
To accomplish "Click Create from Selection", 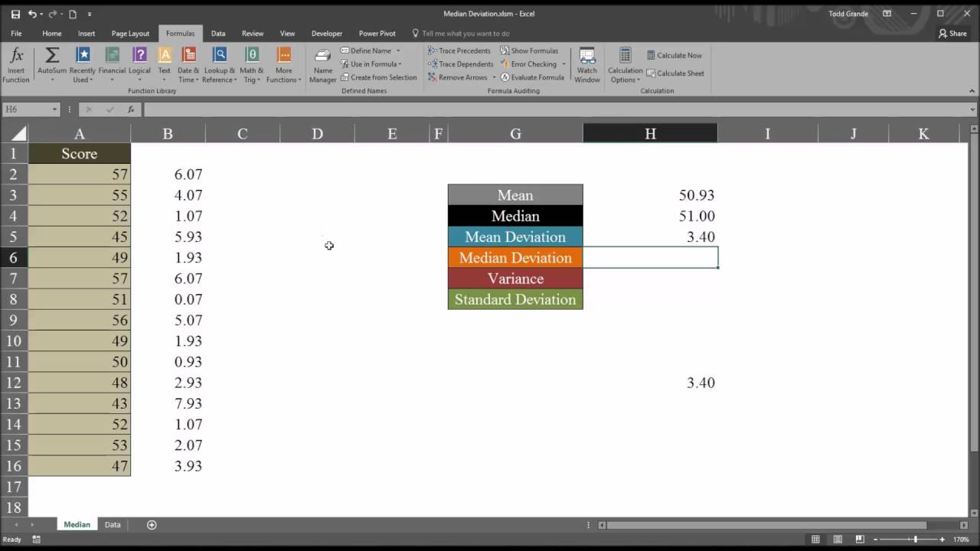I will (378, 77).
